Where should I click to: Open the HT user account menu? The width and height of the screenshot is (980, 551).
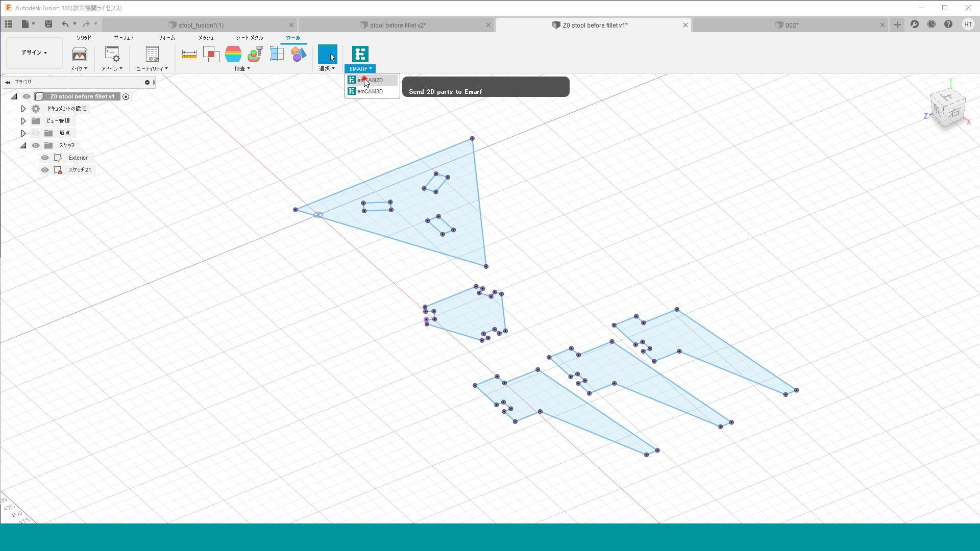coord(968,24)
